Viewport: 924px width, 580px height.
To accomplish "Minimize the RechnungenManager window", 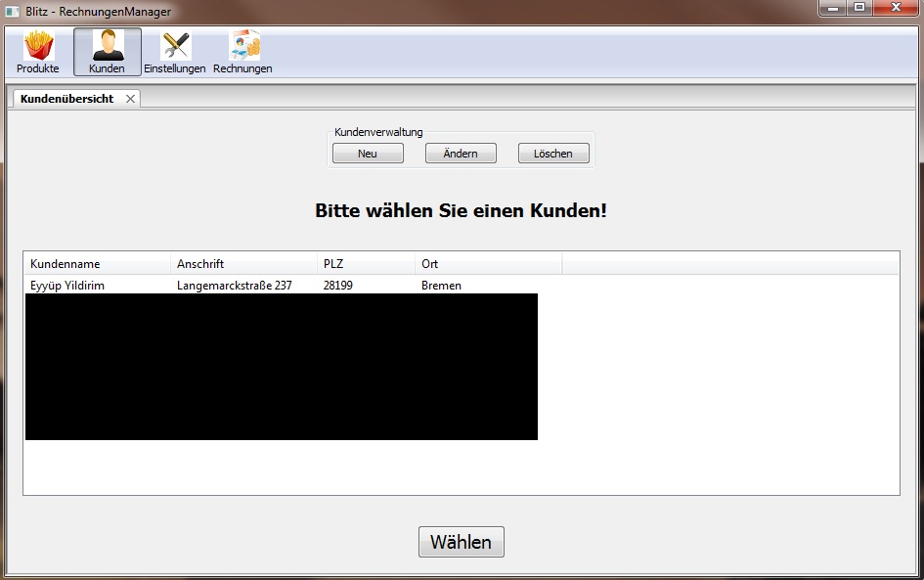I will [833, 8].
